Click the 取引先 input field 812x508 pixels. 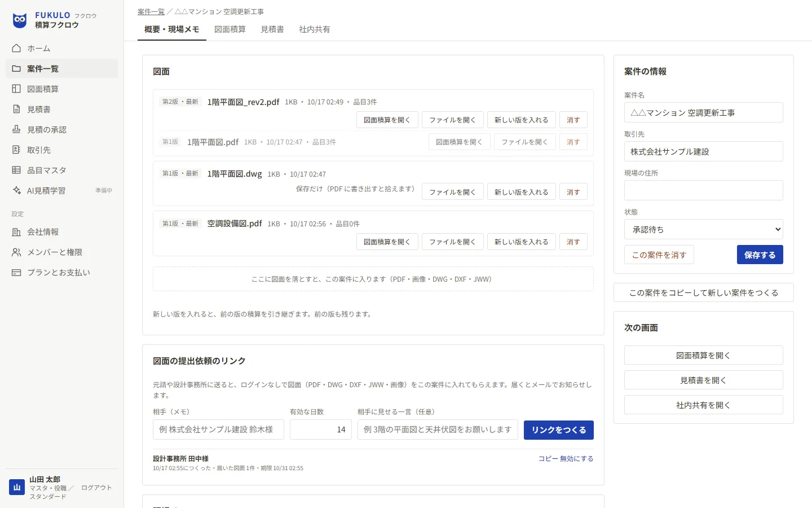point(703,151)
